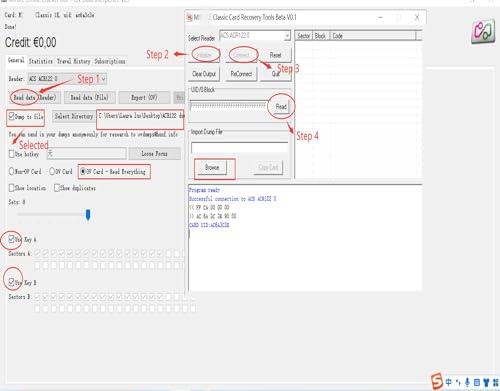Click the Import Dump File text field
Viewport: 500px width, 391px height.
click(239, 147)
